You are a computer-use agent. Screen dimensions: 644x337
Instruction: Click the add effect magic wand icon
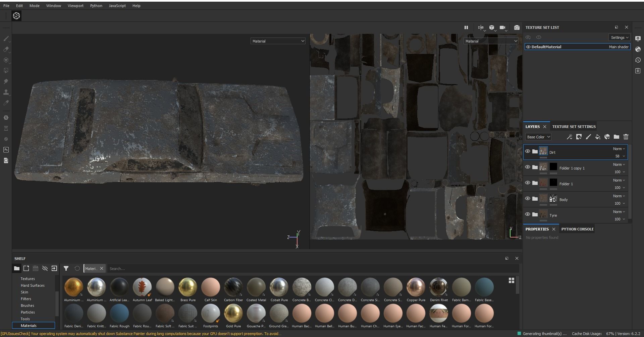point(569,137)
